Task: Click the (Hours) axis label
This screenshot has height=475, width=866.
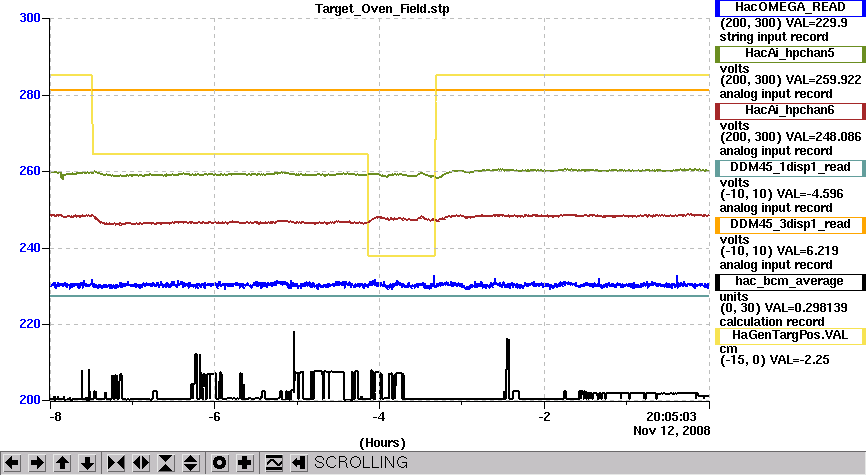Action: click(382, 443)
